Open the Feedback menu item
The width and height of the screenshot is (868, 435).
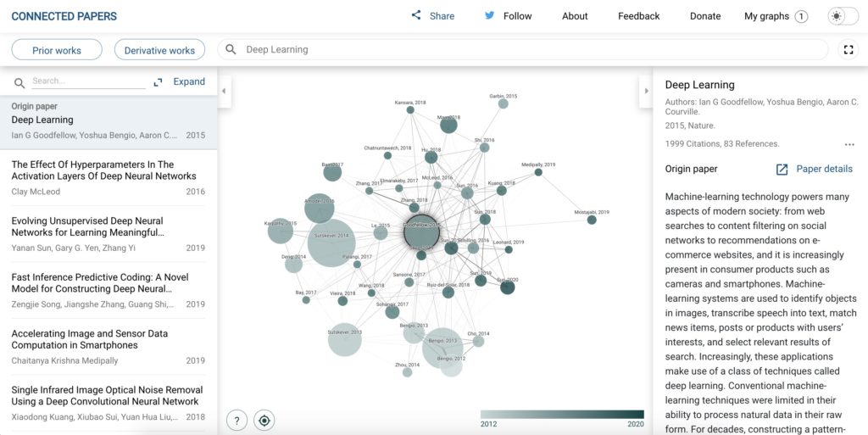point(638,16)
